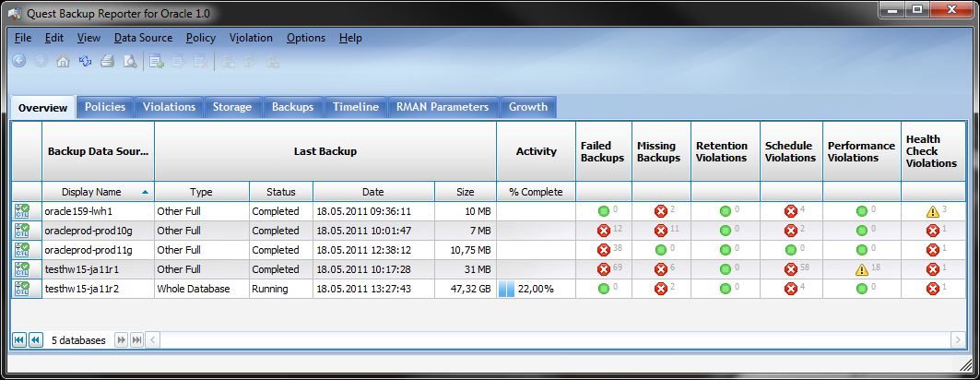Click the "47,32 GB" size cell
Image resolution: width=980 pixels, height=380 pixels.
(x=465, y=289)
